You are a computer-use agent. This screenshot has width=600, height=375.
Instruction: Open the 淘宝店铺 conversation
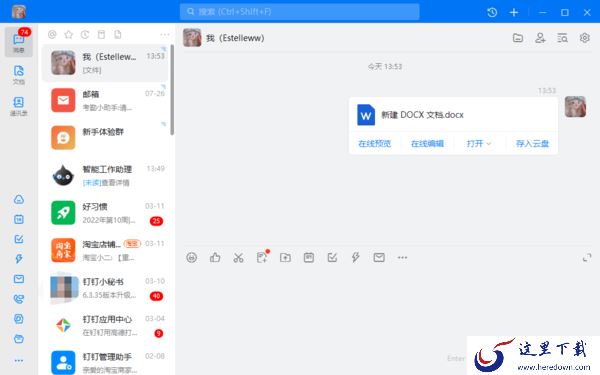(x=106, y=250)
